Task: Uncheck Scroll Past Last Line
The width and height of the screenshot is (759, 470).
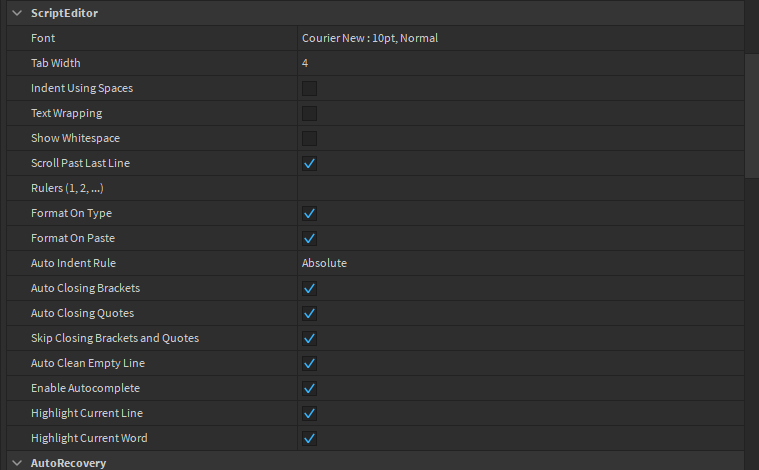Action: pyautogui.click(x=310, y=163)
